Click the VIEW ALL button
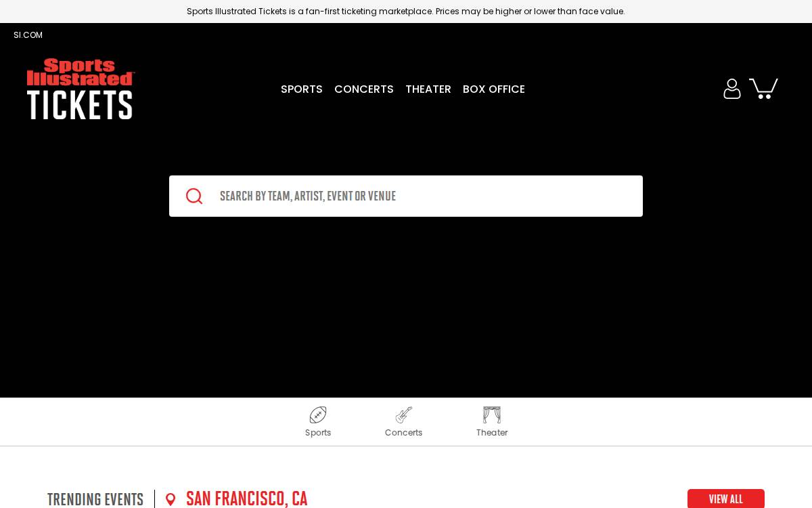The width and height of the screenshot is (812, 508). [x=726, y=499]
